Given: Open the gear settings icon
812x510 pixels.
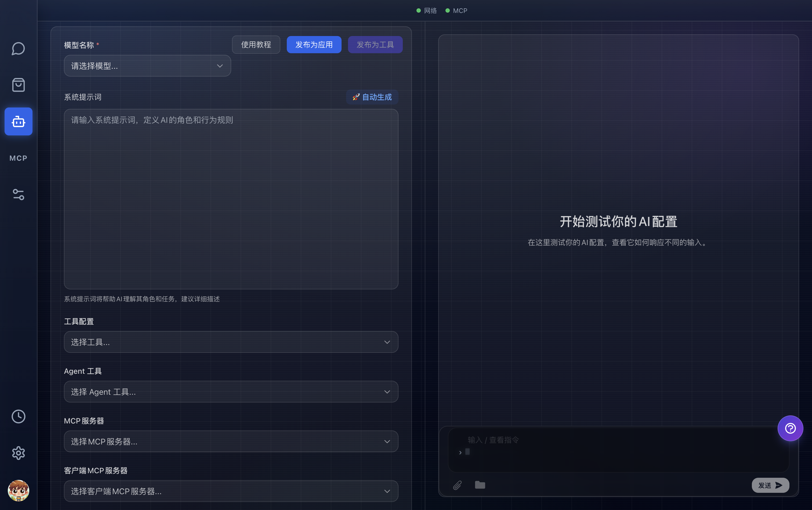Looking at the screenshot, I should pyautogui.click(x=18, y=453).
